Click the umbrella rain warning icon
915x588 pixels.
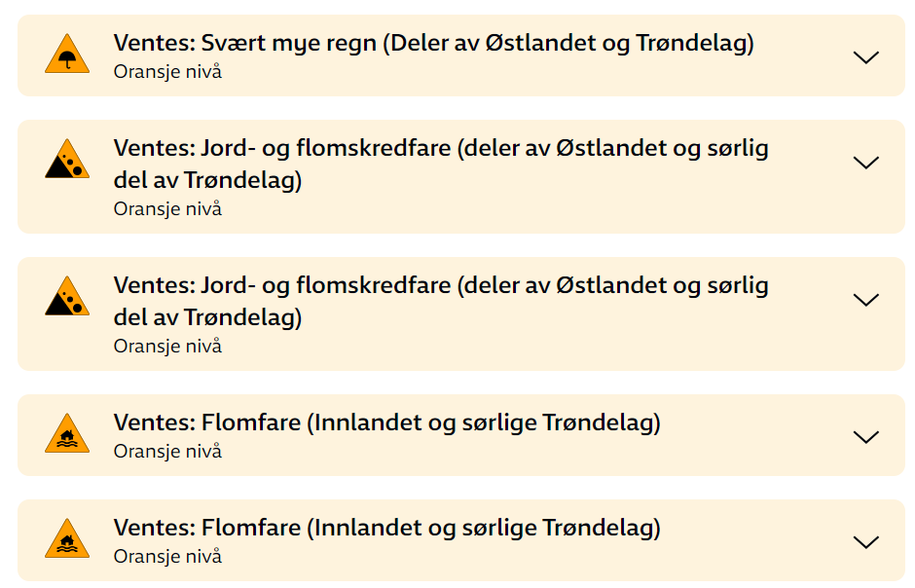point(67,54)
